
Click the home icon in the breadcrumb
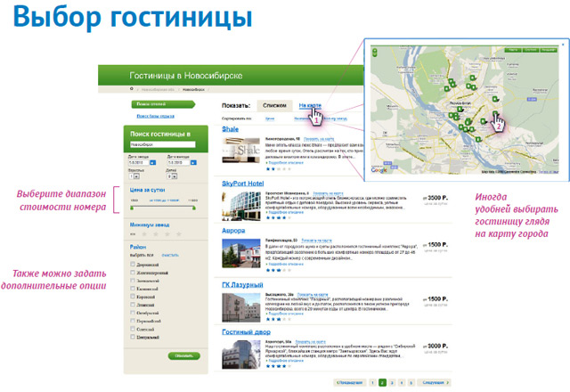point(132,89)
